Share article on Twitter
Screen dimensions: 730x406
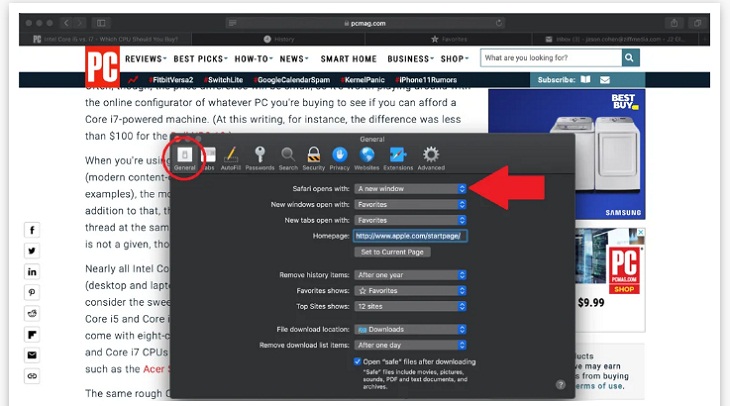tap(32, 251)
